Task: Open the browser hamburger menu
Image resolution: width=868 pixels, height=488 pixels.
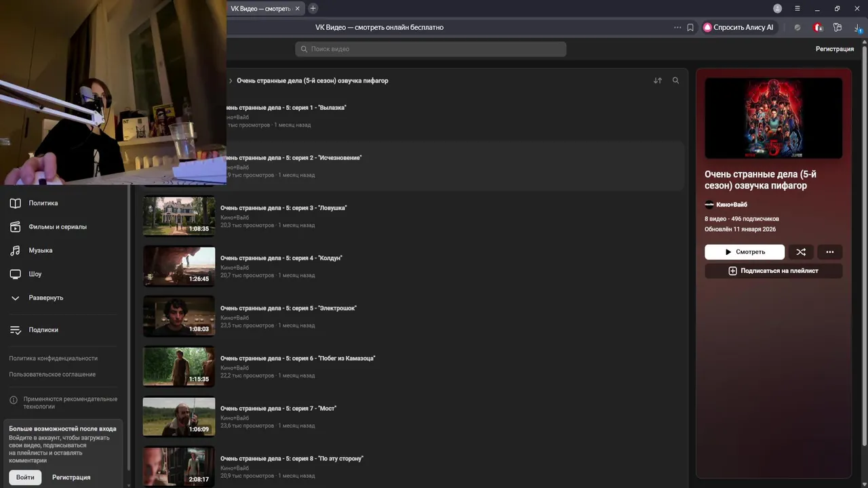Action: [x=797, y=9]
